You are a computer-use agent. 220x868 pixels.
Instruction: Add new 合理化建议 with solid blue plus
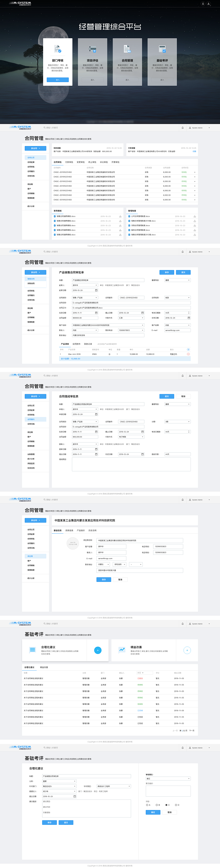click(x=98, y=650)
